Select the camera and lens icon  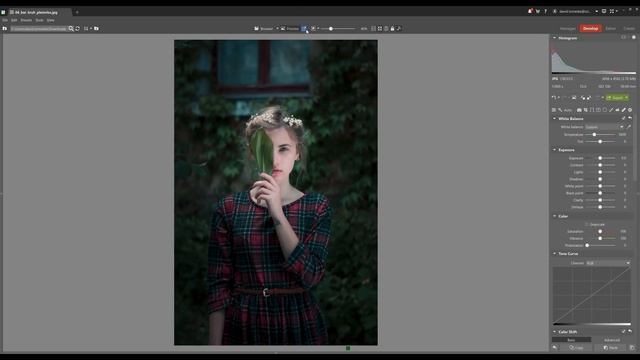tap(579, 110)
